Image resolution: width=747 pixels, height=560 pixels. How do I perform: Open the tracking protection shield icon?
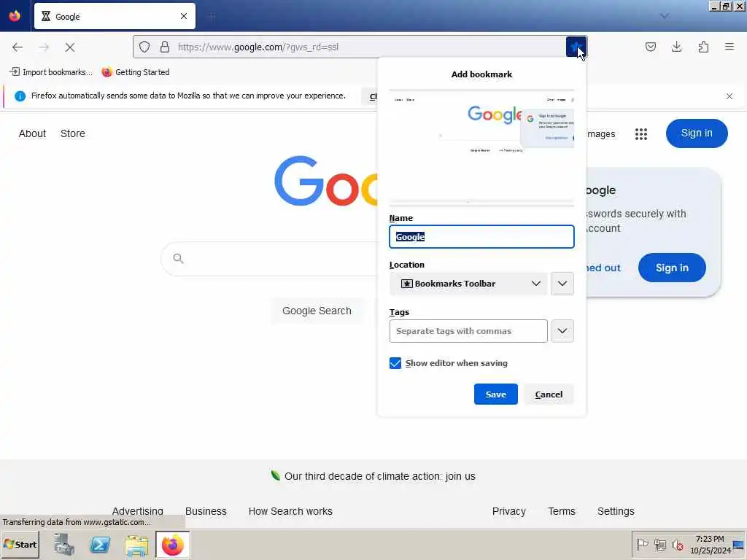click(144, 47)
